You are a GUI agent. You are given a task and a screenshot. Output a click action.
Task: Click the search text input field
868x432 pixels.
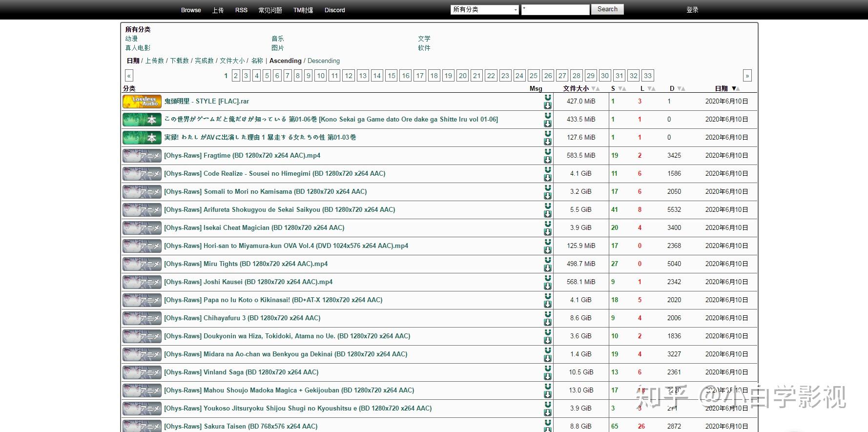[555, 10]
